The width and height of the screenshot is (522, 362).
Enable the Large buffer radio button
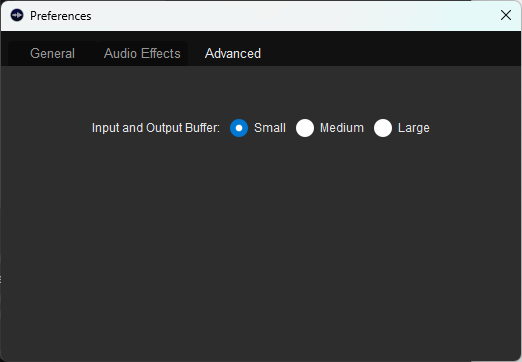[383, 128]
